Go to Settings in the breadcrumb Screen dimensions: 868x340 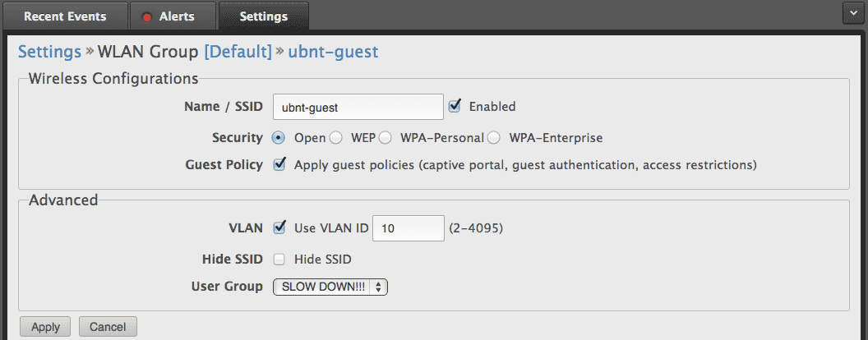(x=49, y=52)
